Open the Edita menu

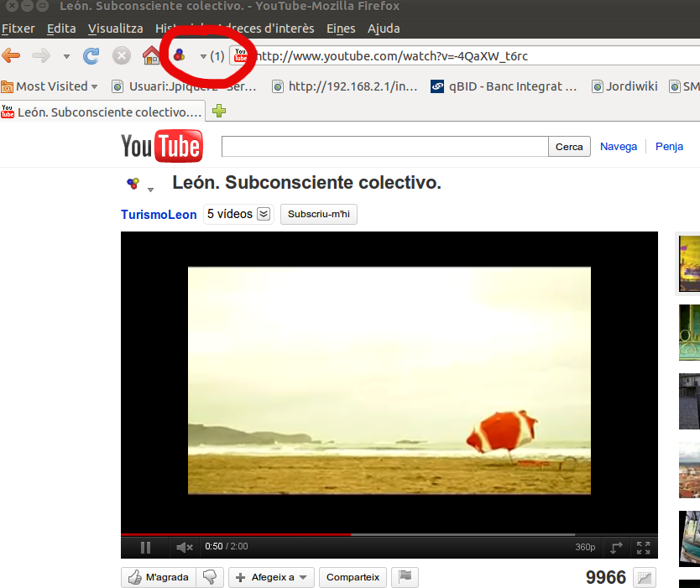61,29
